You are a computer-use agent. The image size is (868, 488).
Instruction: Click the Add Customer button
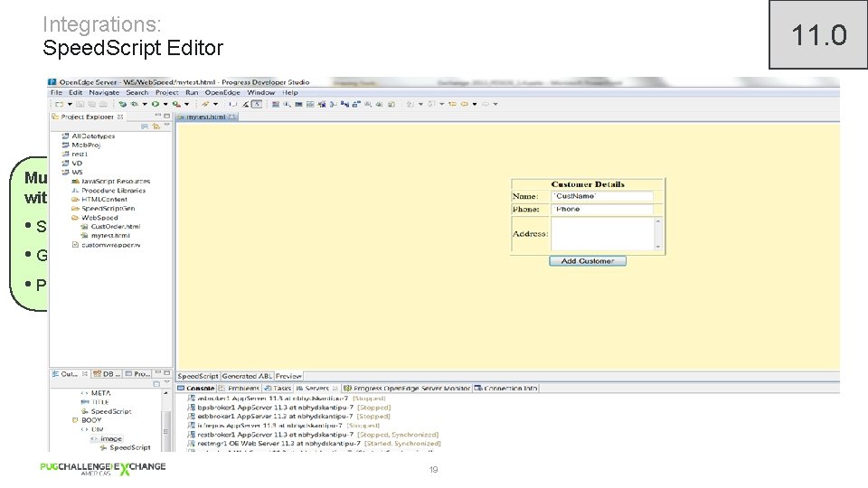[x=588, y=260]
